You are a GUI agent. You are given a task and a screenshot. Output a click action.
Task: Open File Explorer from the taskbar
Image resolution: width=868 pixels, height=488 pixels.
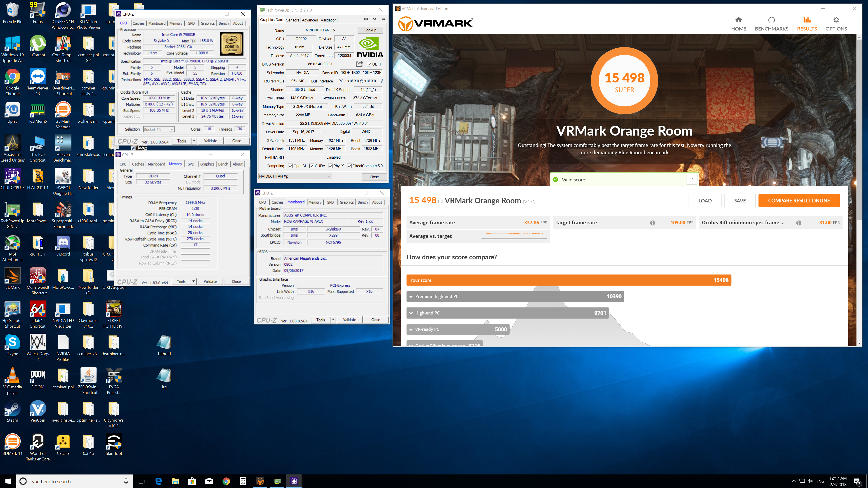click(x=175, y=481)
